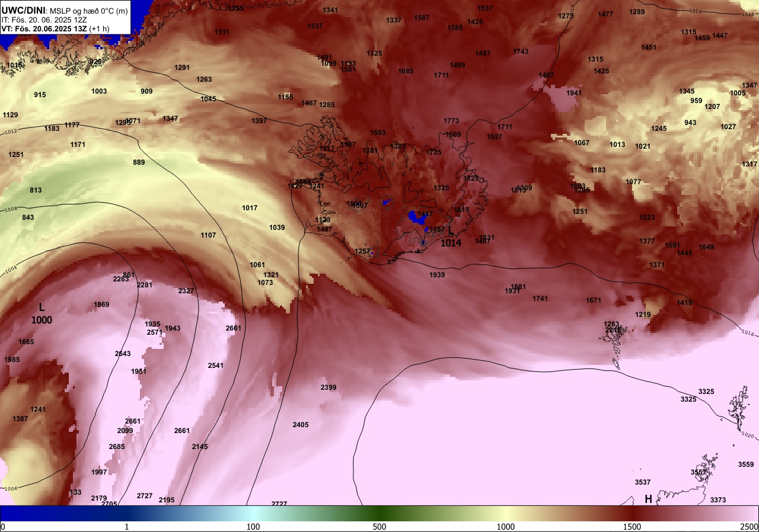Viewport: 759px width, 532px height.
Task: Click the 1155 height value
Action: [285, 97]
